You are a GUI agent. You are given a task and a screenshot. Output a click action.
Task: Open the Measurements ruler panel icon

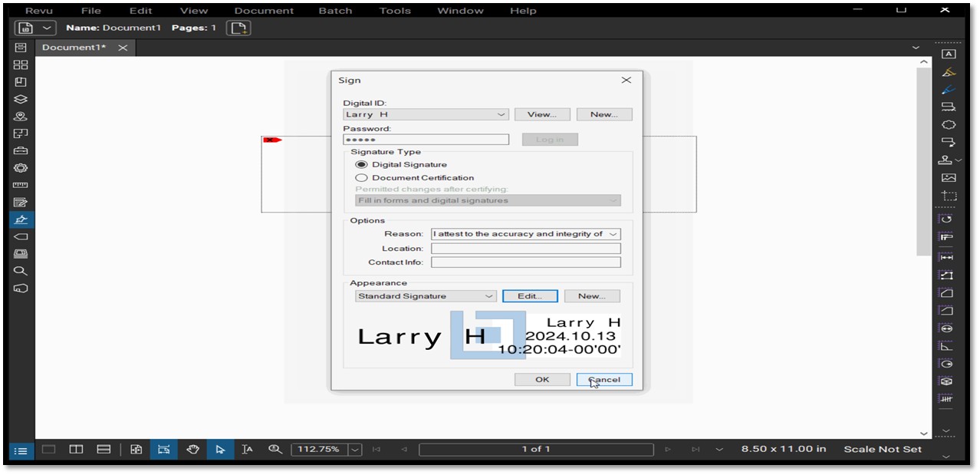21,185
